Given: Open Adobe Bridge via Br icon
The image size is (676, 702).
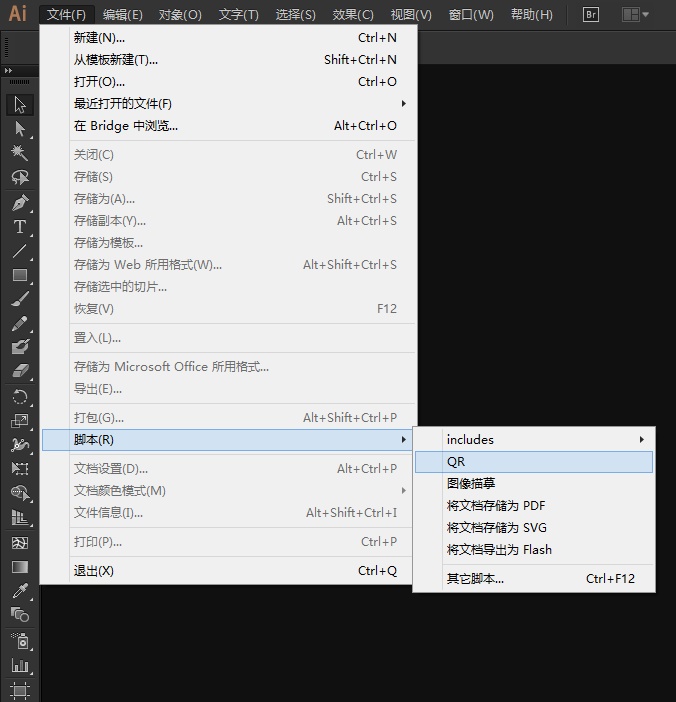Looking at the screenshot, I should coord(591,15).
